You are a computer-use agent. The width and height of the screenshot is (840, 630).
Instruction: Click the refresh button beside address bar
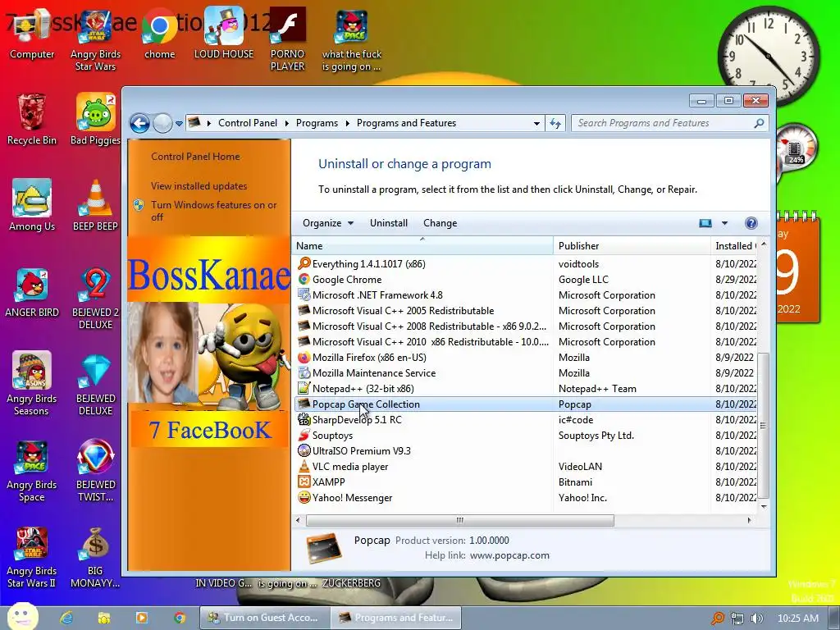tap(555, 123)
